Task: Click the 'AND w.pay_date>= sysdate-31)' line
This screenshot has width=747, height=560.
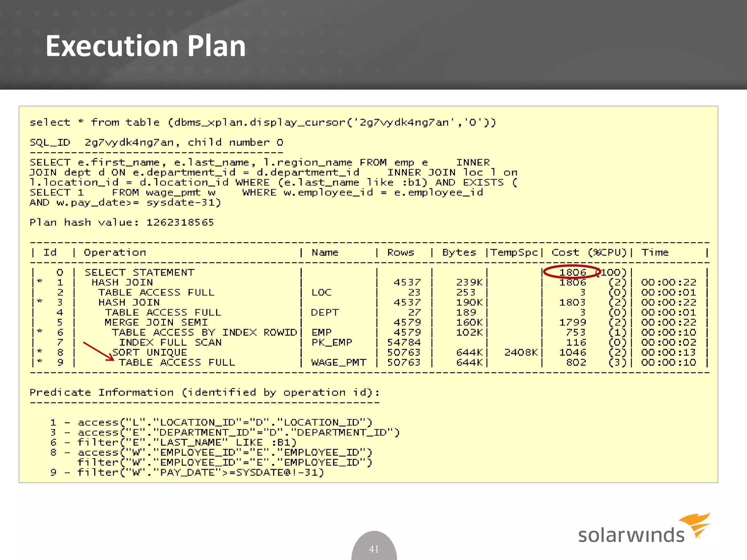Action: pyautogui.click(x=125, y=202)
